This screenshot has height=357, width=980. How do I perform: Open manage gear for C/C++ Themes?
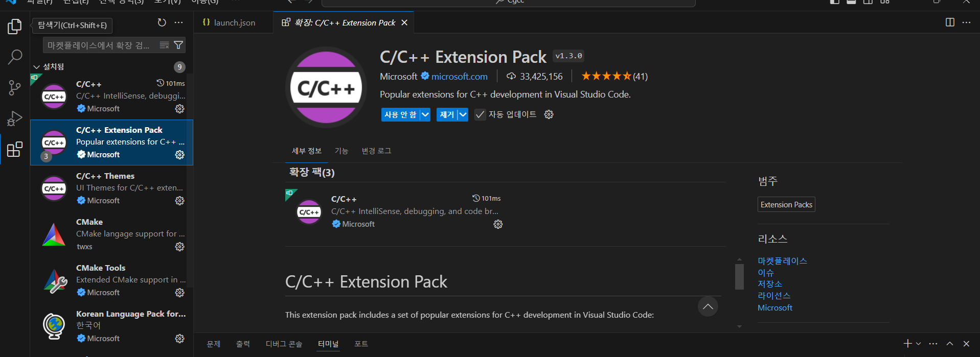pyautogui.click(x=180, y=201)
